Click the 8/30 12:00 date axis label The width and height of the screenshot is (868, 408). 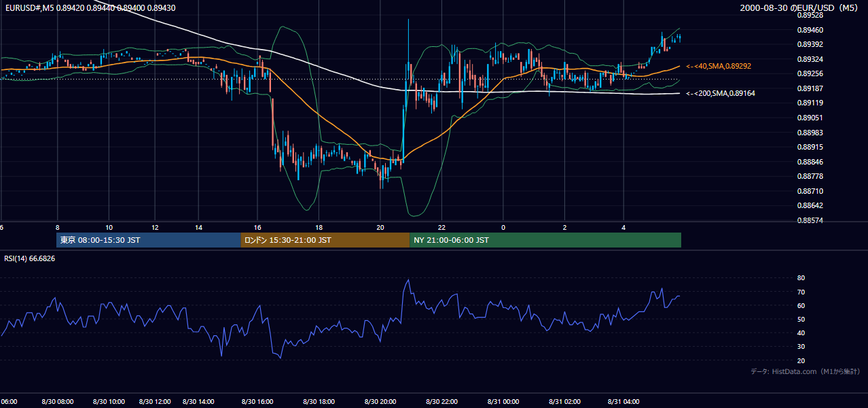[155, 401]
